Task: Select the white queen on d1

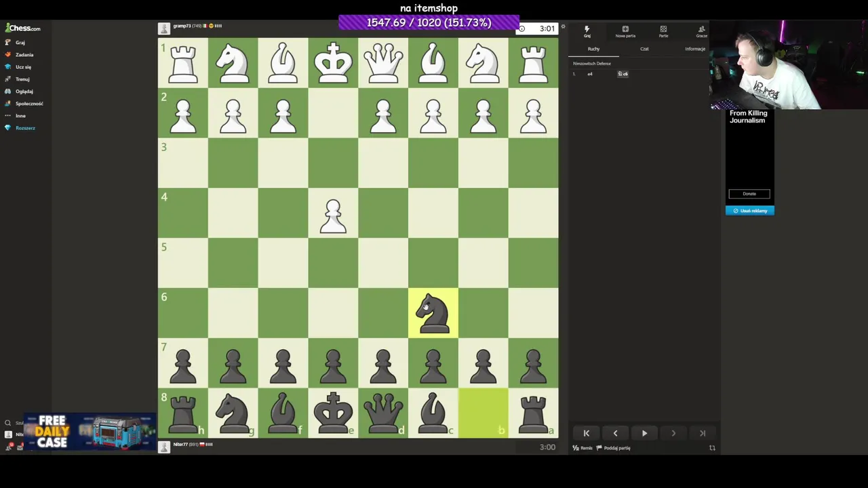Action: (x=383, y=63)
